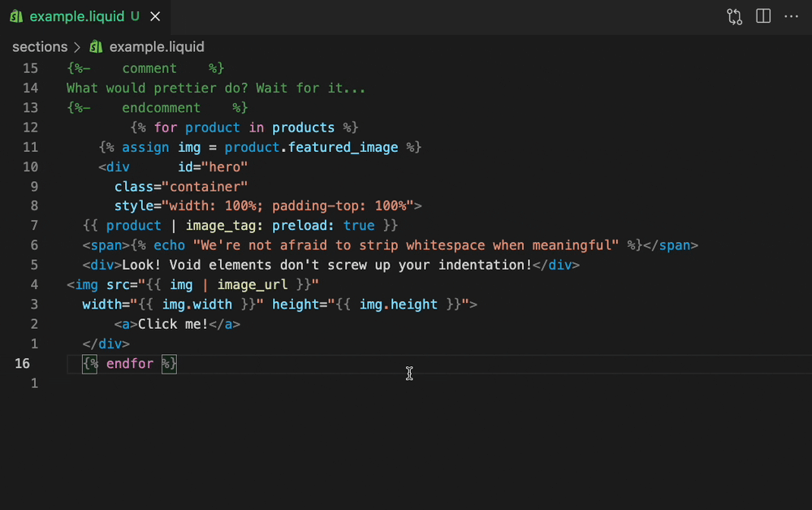Click unsaved 'U' git status in tab
Screen dimensions: 812x510
135,16
